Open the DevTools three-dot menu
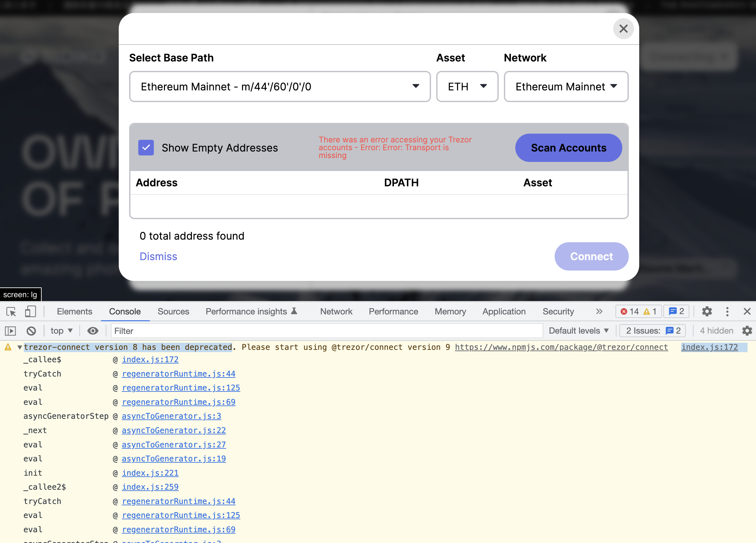This screenshot has width=756, height=543. (x=727, y=311)
